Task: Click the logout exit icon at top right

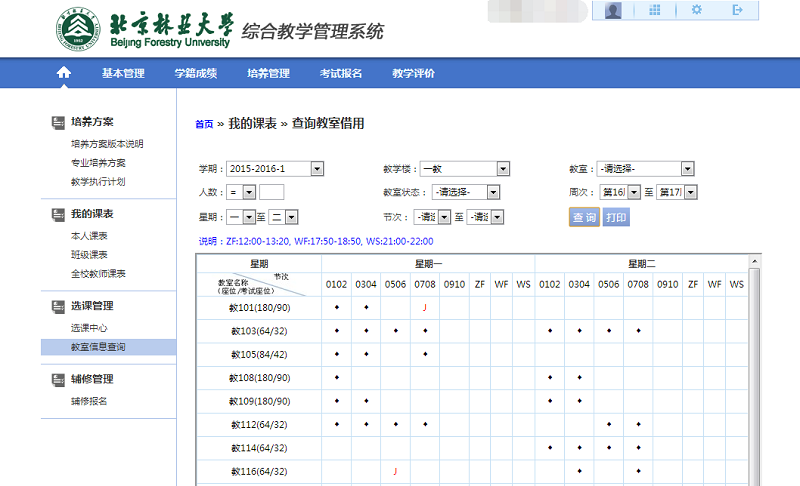Action: tap(737, 10)
